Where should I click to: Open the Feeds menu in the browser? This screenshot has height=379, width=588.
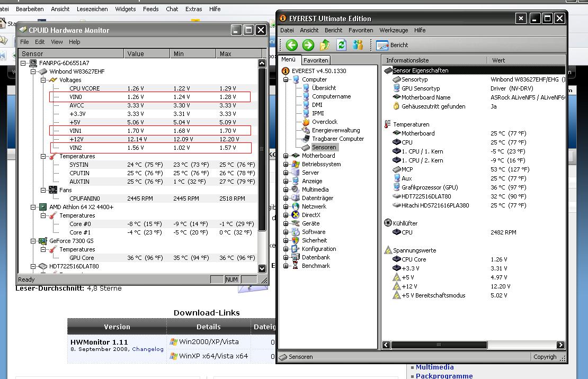tap(151, 9)
